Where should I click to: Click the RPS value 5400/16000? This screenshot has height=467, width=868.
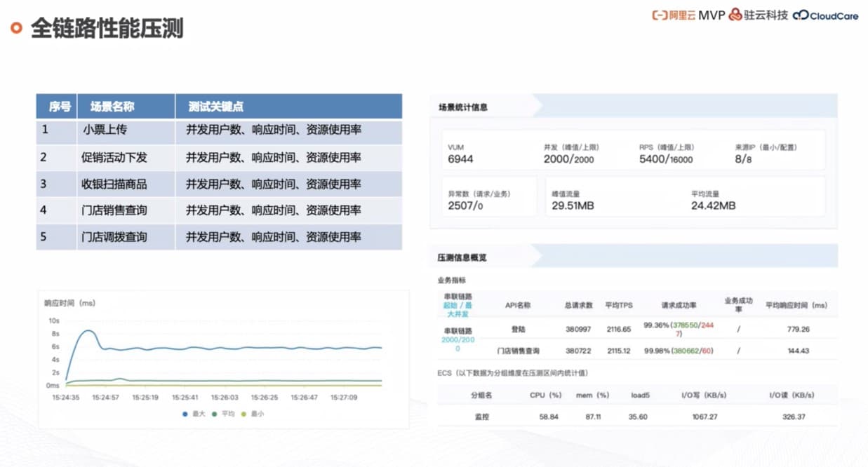click(x=666, y=159)
